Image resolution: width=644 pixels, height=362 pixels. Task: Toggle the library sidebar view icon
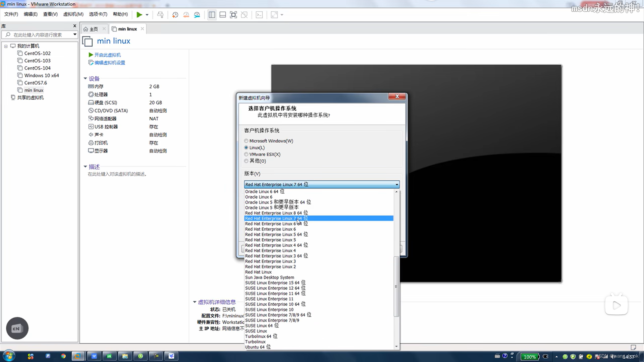click(212, 15)
